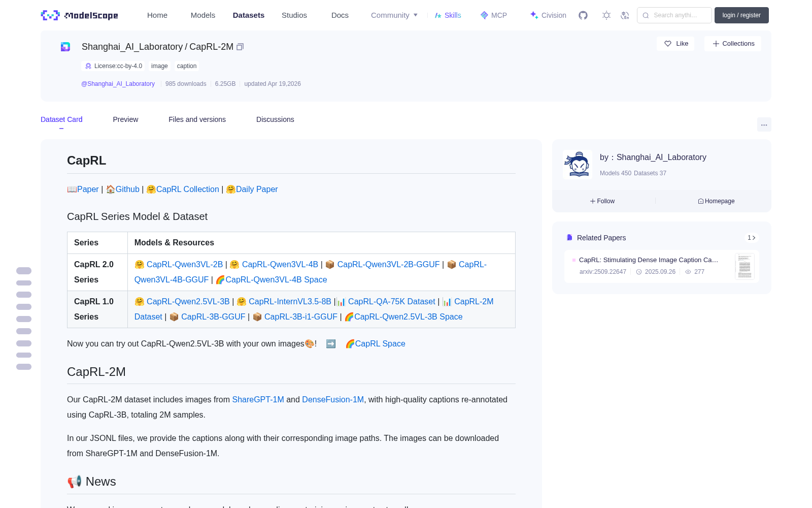The width and height of the screenshot is (812, 508).
Task: Open the GitHub icon in header
Action: [x=583, y=15]
